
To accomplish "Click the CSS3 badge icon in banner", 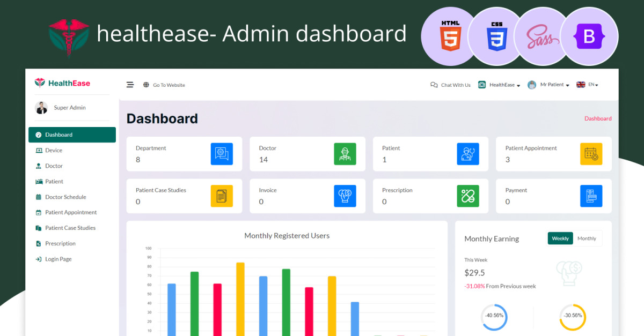I will (496, 36).
